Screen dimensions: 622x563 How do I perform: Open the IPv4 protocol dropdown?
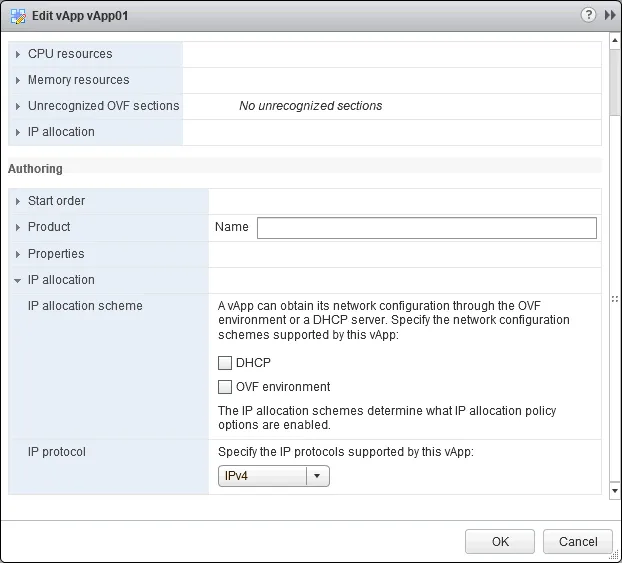tap(317, 476)
